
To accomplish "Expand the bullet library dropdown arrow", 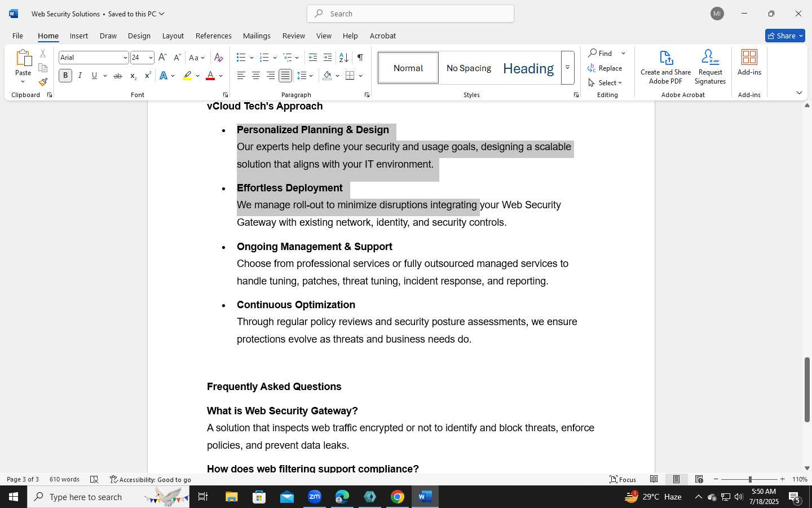I will click(251, 58).
